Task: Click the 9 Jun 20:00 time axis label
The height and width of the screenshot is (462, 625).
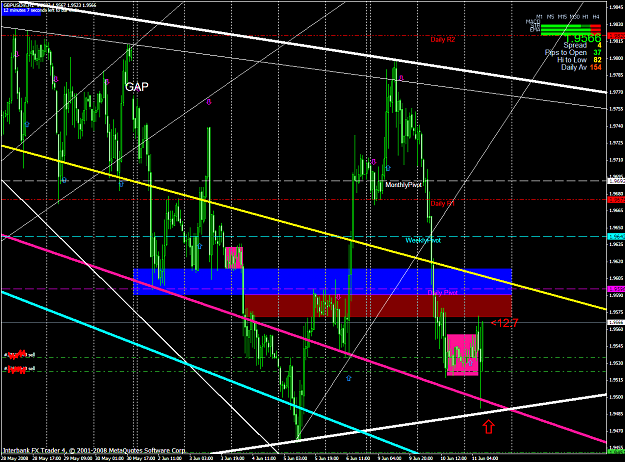Action: [x=421, y=458]
